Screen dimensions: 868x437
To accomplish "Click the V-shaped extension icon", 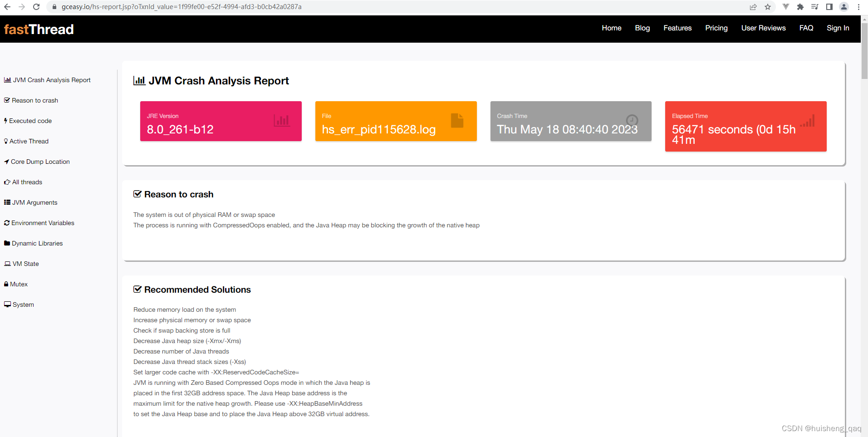I will [x=786, y=7].
